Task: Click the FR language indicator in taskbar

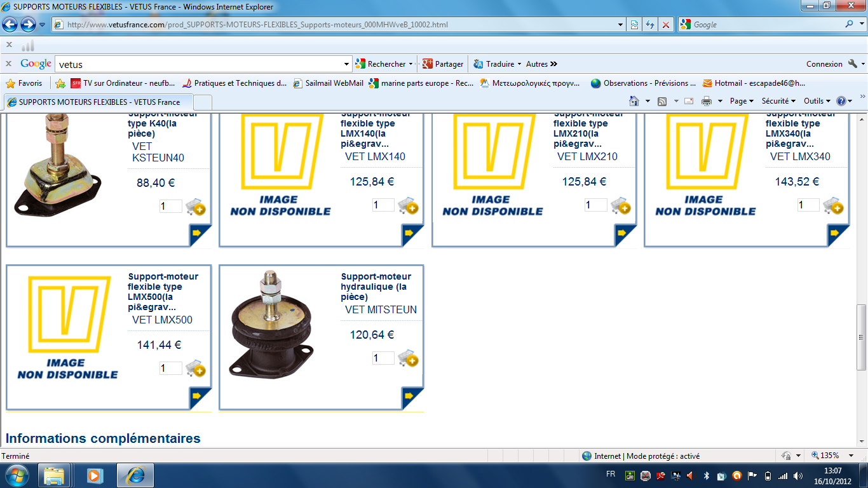Action: [611, 474]
